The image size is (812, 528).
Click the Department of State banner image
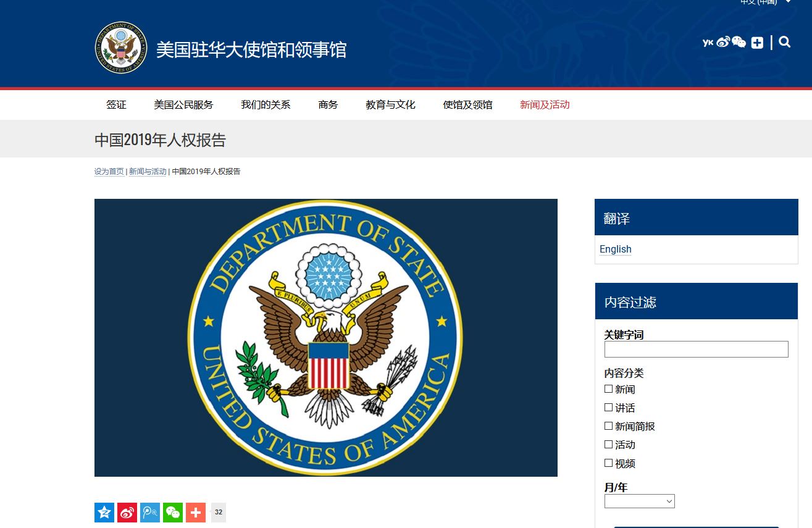pos(325,337)
